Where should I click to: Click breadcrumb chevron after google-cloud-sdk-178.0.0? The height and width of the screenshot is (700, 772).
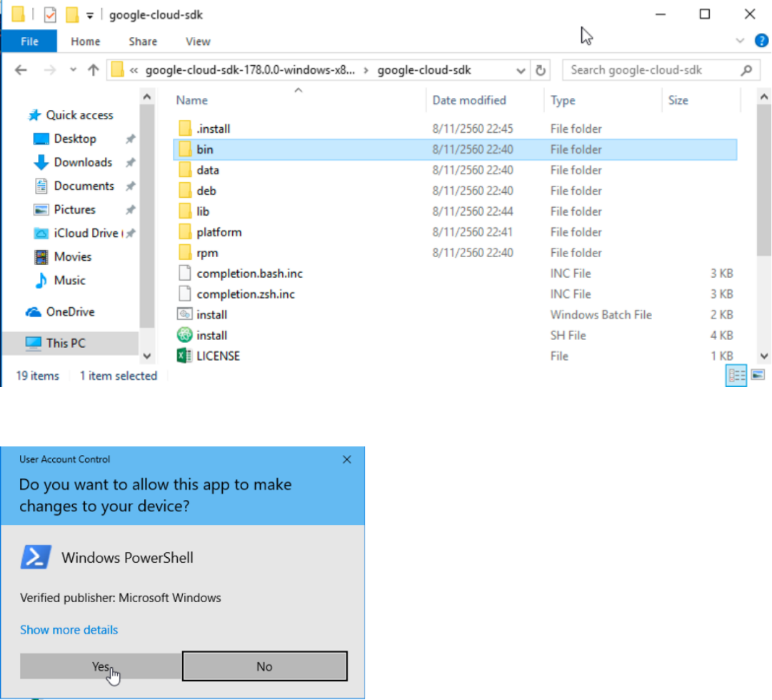point(366,71)
